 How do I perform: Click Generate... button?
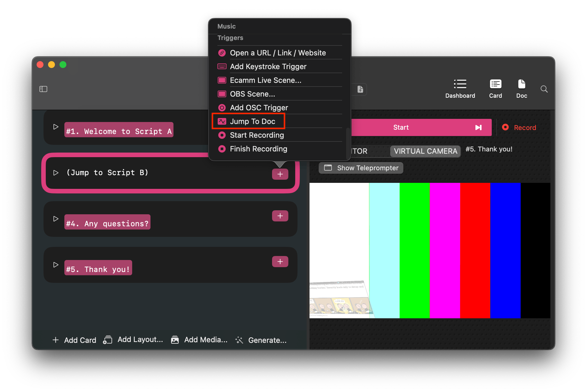point(261,340)
